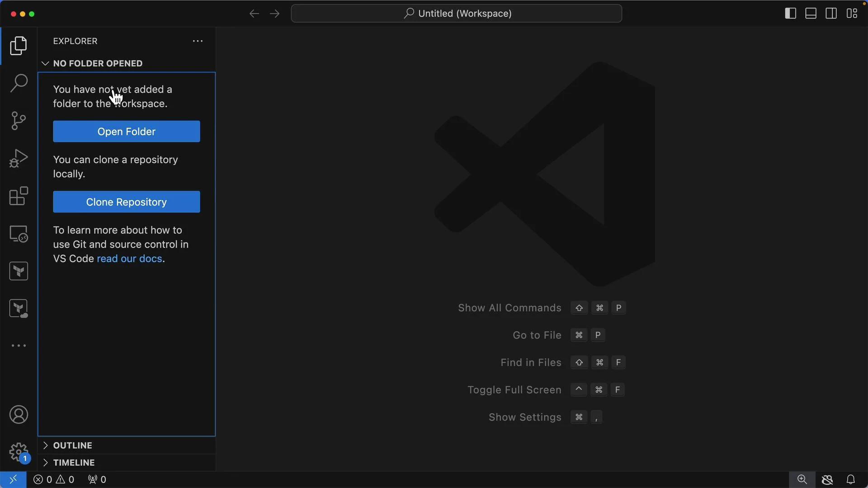Click the Show Settings hint
This screenshot has height=488, width=868.
(x=546, y=418)
